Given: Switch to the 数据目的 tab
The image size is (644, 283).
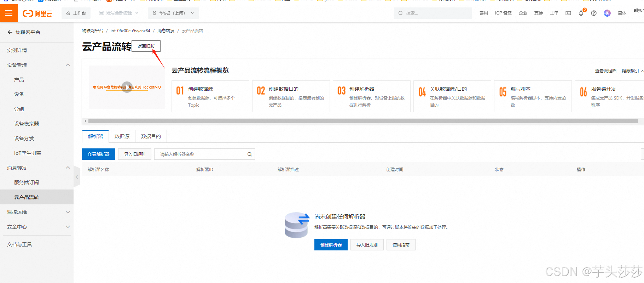Looking at the screenshot, I should point(151,136).
